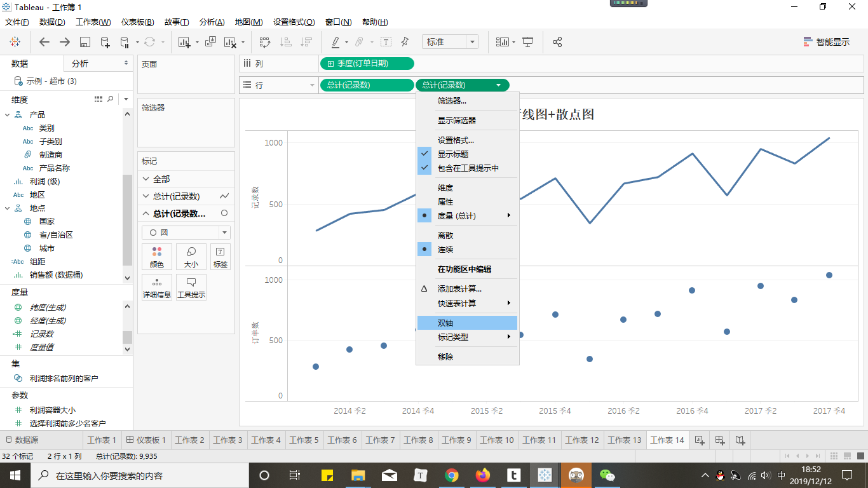
Task: Choose 筛选器... in the context menu
Action: pyautogui.click(x=467, y=100)
